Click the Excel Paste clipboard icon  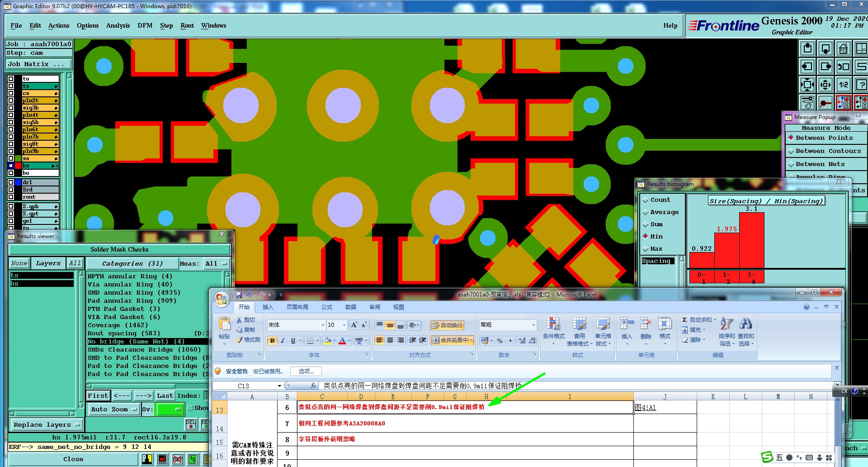[x=224, y=324]
